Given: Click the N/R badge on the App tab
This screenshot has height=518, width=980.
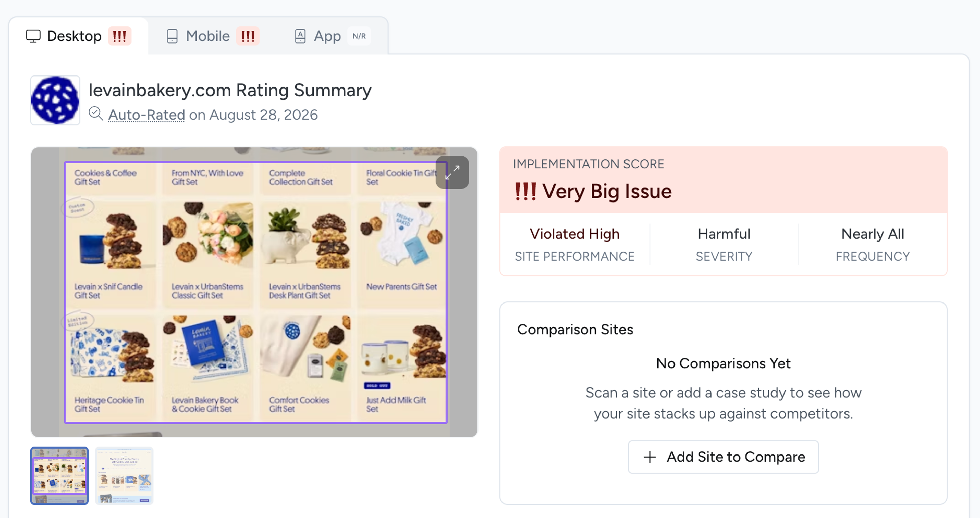Looking at the screenshot, I should pos(359,36).
